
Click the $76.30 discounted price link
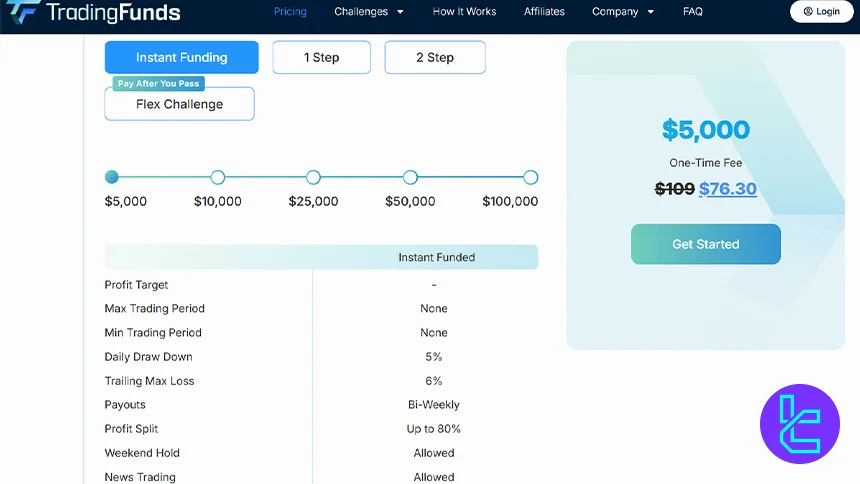tap(728, 189)
